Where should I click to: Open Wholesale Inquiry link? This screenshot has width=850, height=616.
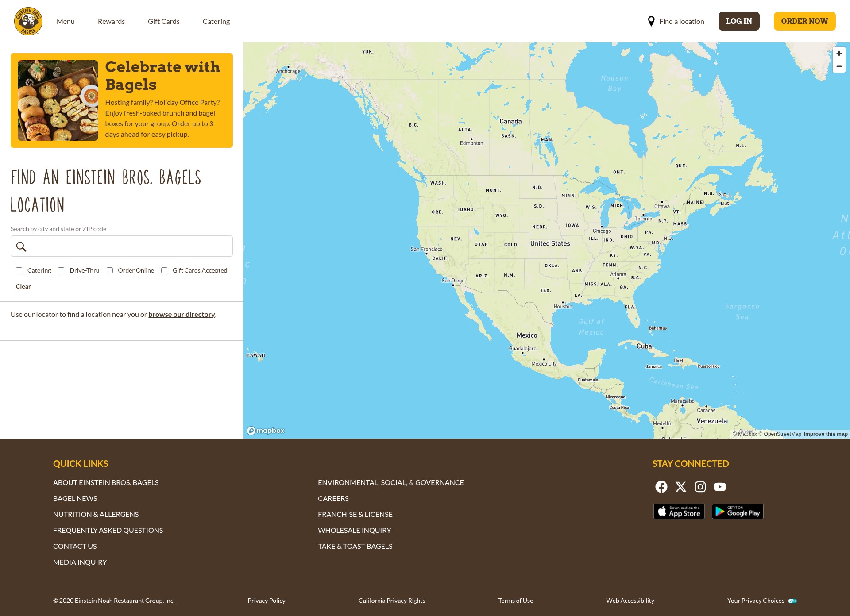click(x=355, y=530)
